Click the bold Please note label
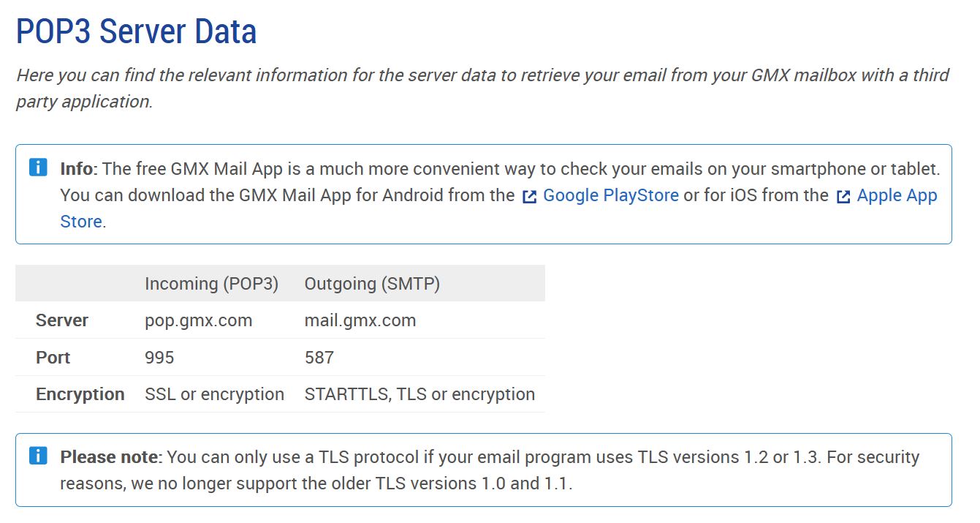This screenshot has height=523, width=980. (x=109, y=457)
